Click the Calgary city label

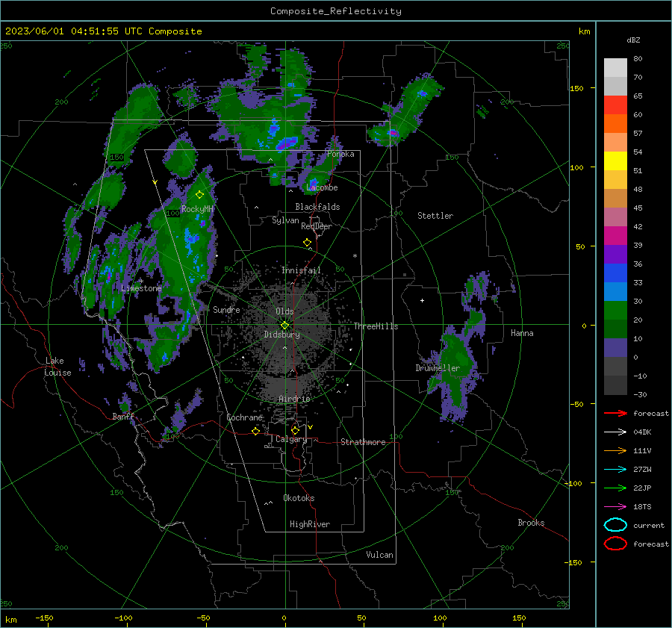[291, 439]
